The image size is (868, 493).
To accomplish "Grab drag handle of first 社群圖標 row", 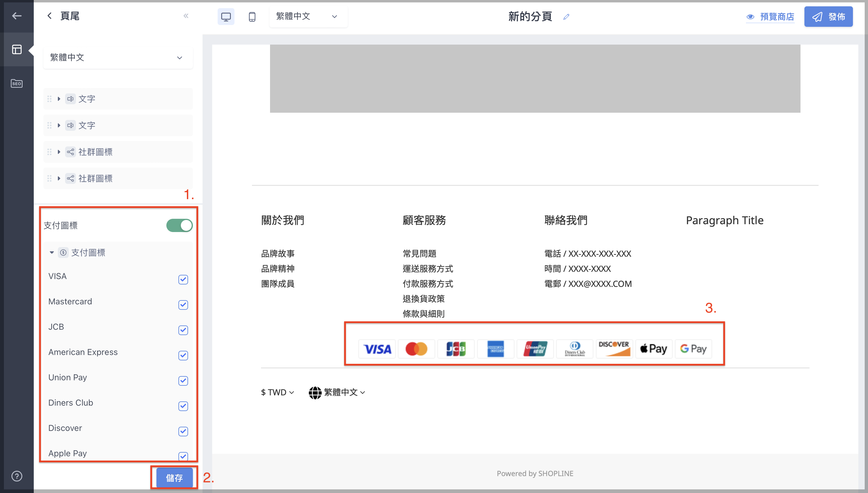I will pos(49,152).
